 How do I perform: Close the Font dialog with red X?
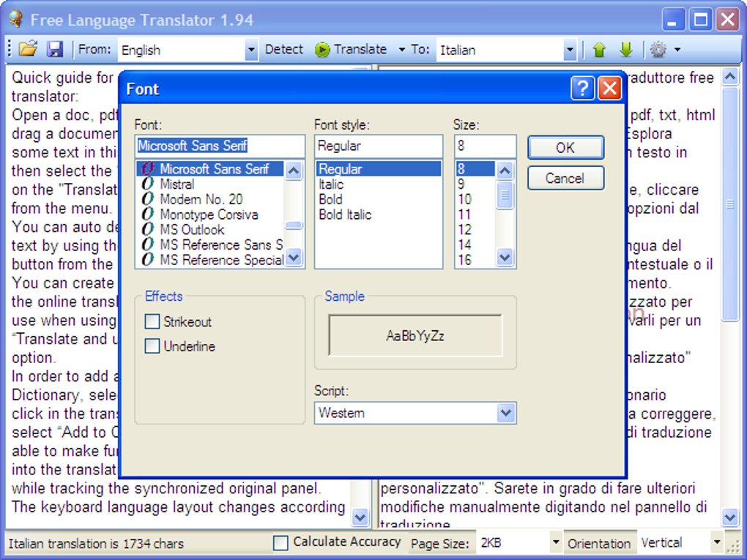[609, 89]
